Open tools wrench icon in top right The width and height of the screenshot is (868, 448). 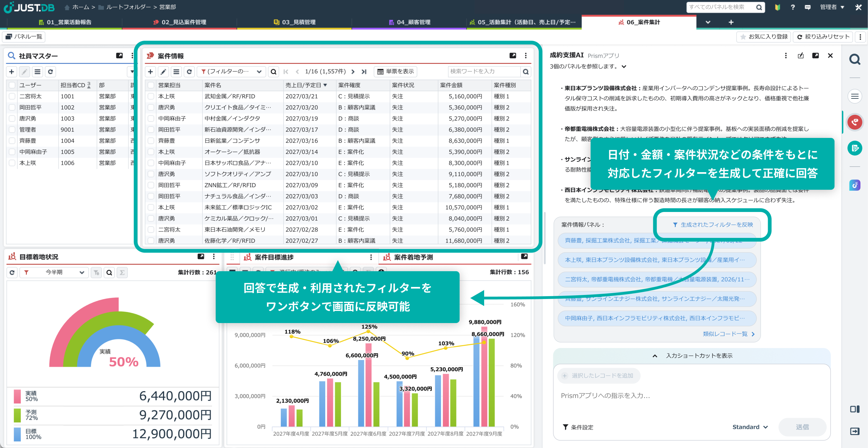(x=858, y=7)
